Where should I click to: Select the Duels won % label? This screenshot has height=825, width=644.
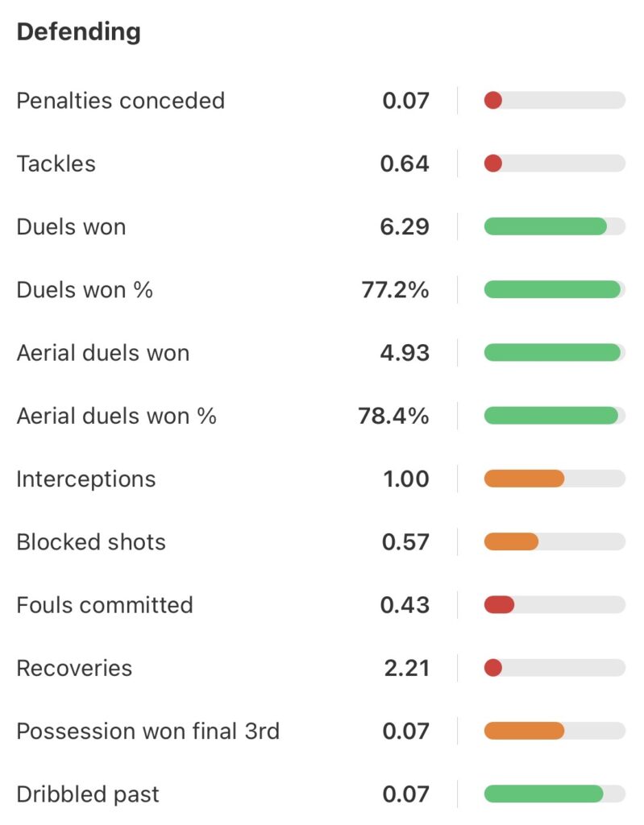(x=85, y=289)
